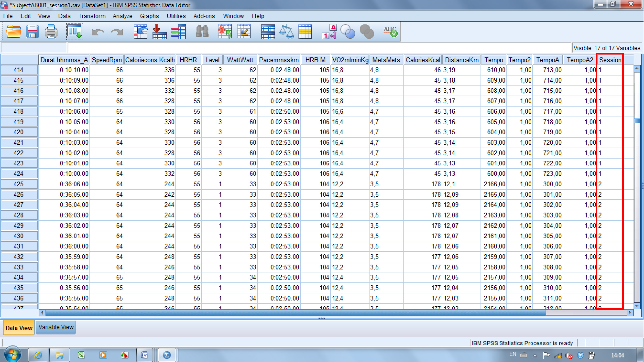The width and height of the screenshot is (644, 362).
Task: Run the Spell Check ABC icon
Action: pyautogui.click(x=390, y=32)
